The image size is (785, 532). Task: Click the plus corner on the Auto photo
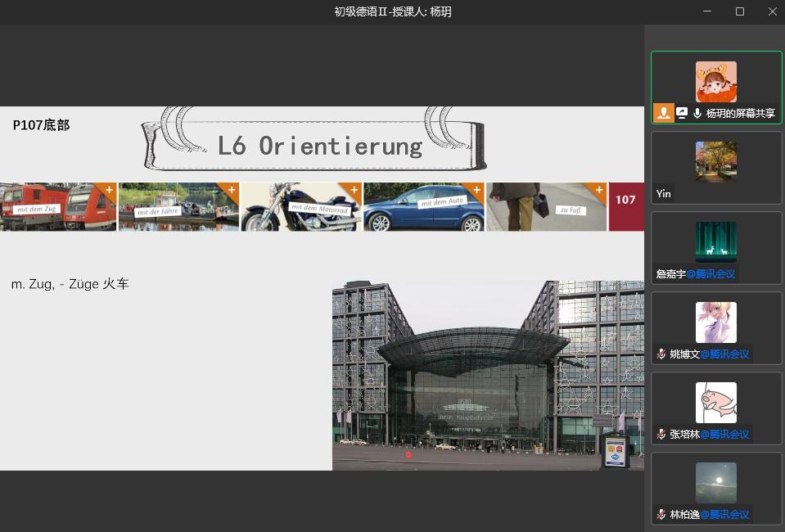coord(476,190)
